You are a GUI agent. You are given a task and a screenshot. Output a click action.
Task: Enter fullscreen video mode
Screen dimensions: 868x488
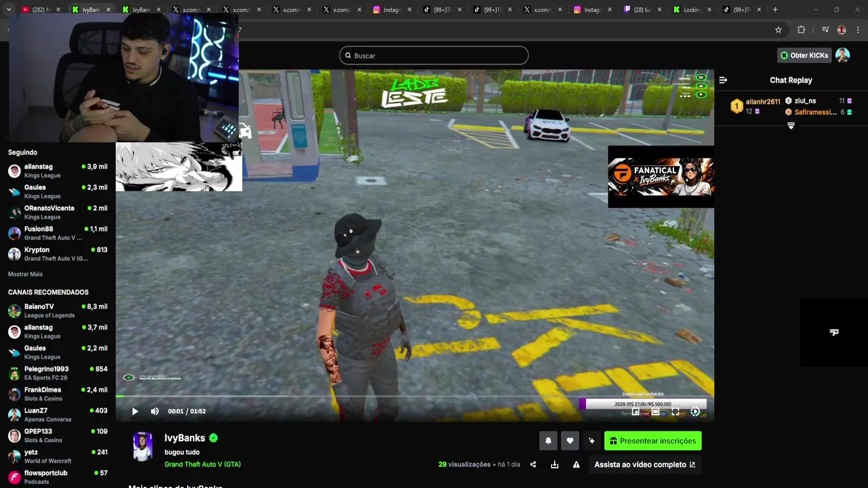coord(675,411)
